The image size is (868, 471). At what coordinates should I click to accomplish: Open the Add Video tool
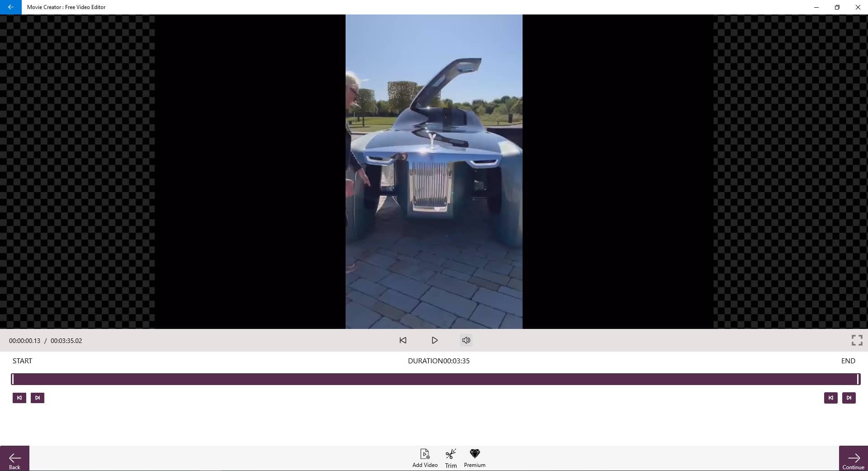point(425,454)
